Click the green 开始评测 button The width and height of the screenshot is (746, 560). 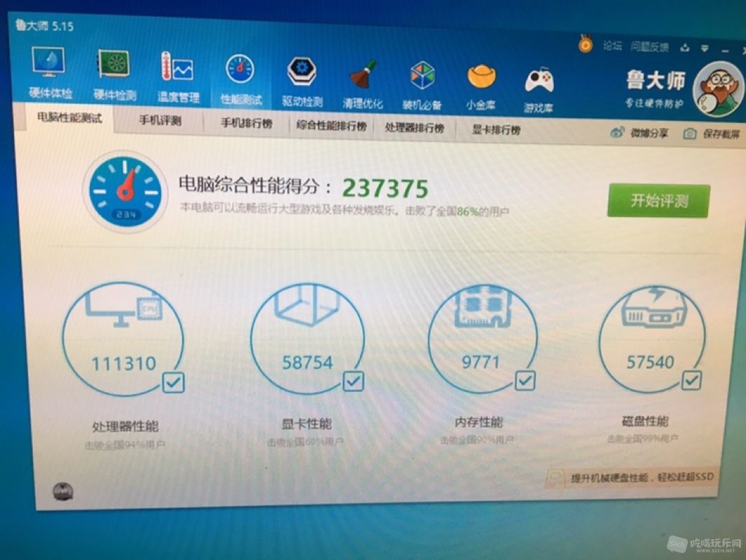[x=659, y=201]
